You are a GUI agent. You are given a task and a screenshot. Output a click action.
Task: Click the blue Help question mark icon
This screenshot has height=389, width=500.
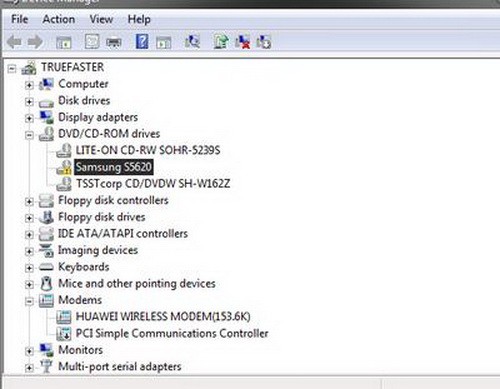coord(142,42)
